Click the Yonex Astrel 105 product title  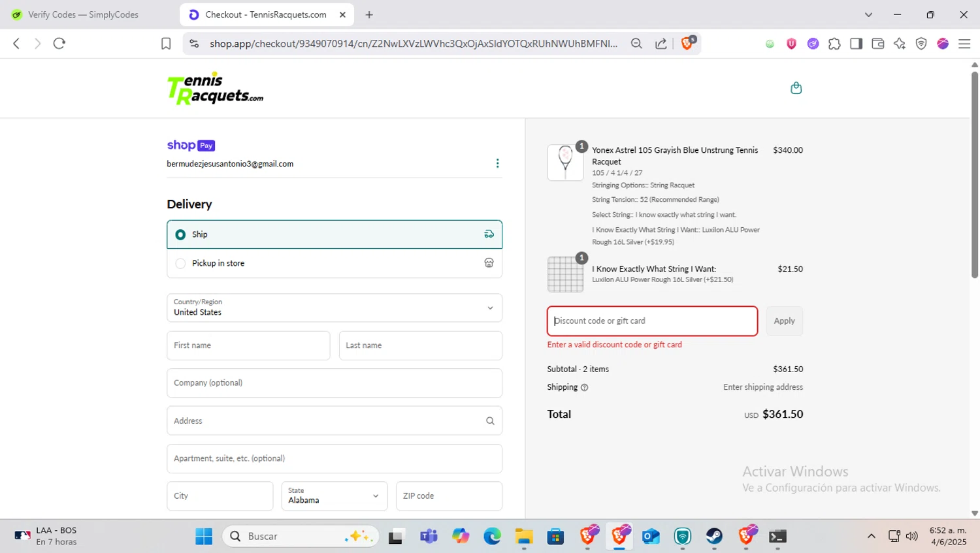pyautogui.click(x=675, y=156)
